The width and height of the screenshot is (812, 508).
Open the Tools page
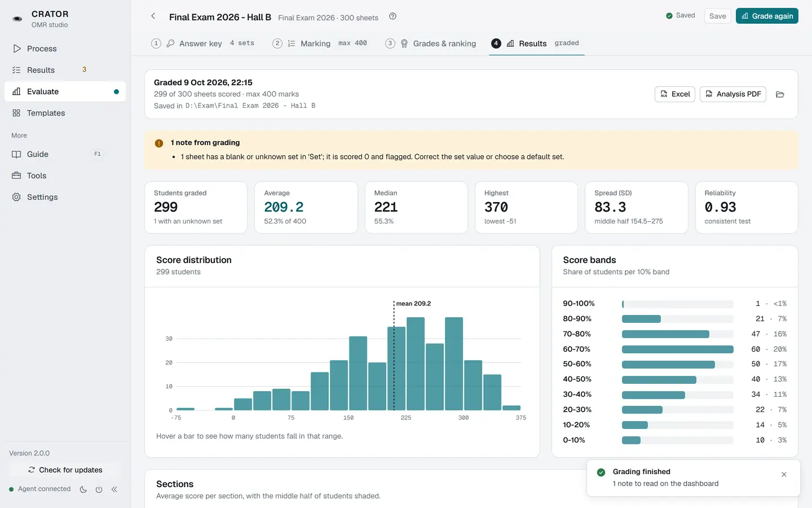point(65,176)
